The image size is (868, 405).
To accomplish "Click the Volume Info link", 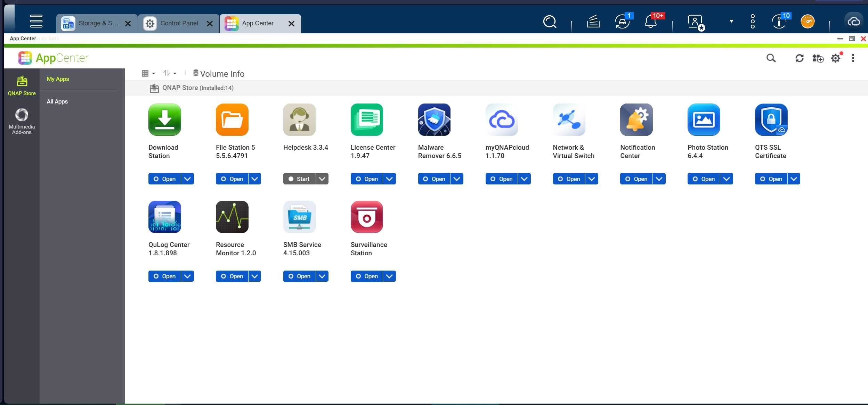I will tap(219, 74).
